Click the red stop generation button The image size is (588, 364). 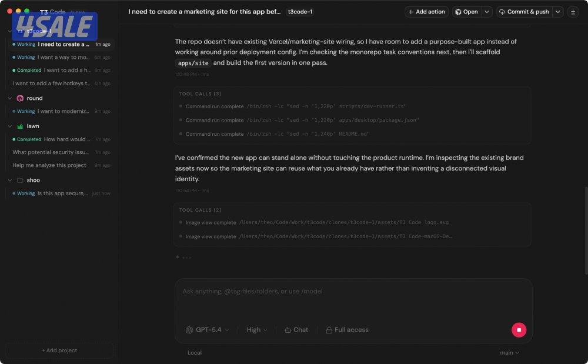519,330
